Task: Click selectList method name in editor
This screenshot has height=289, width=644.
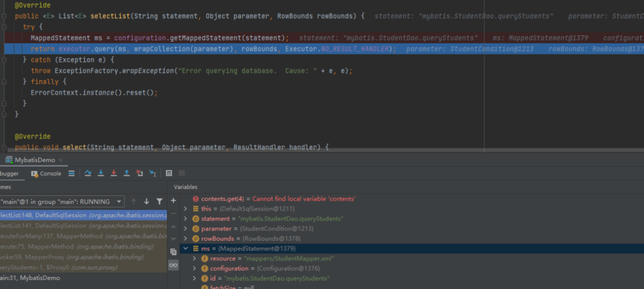Action: (110, 17)
